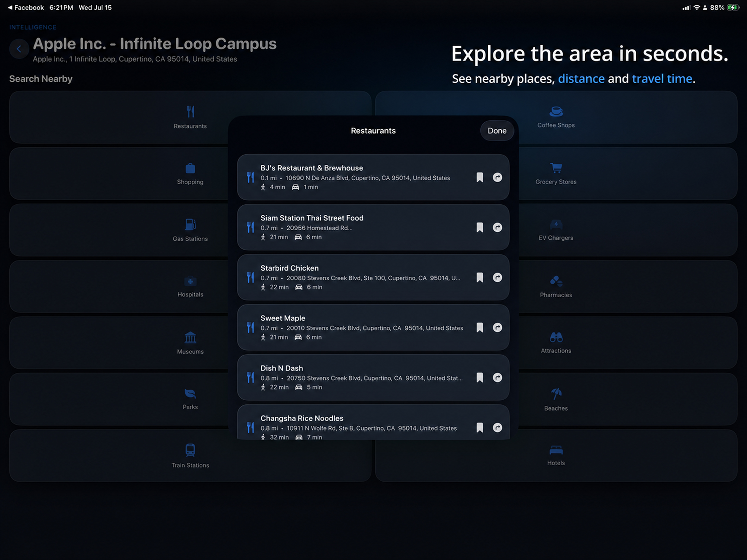
Task: Click the Train Stations label
Action: (191, 466)
